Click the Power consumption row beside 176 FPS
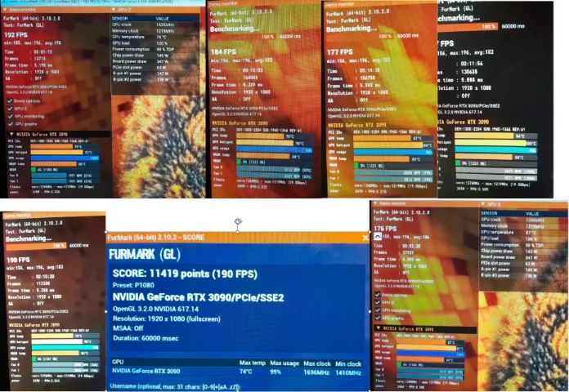569x392 pixels. click(x=522, y=245)
